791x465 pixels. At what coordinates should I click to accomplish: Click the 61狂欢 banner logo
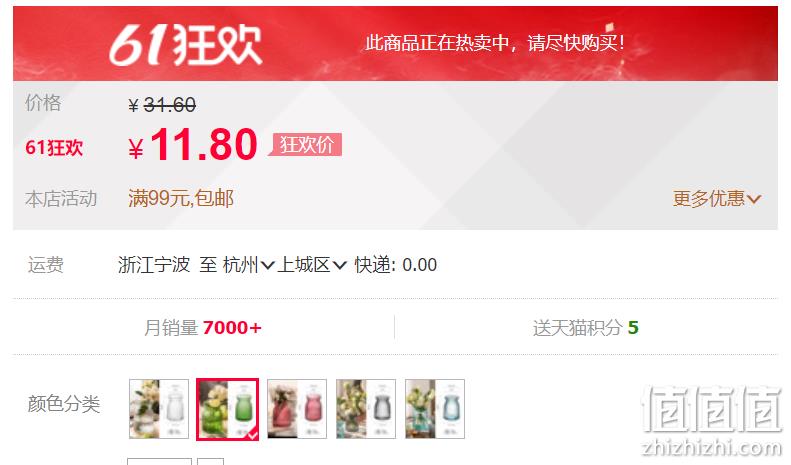click(186, 45)
